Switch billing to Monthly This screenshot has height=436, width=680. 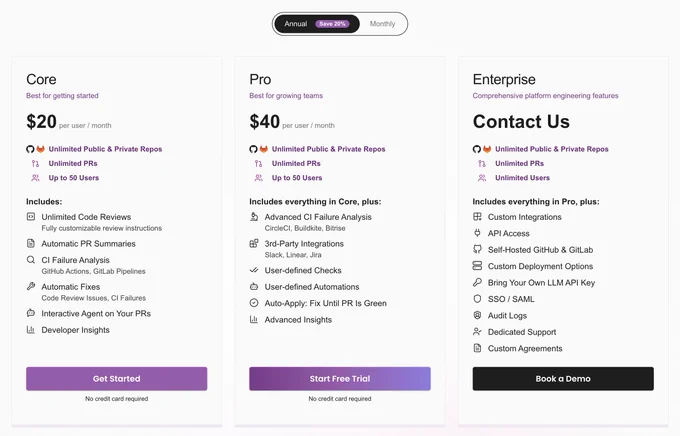382,24
